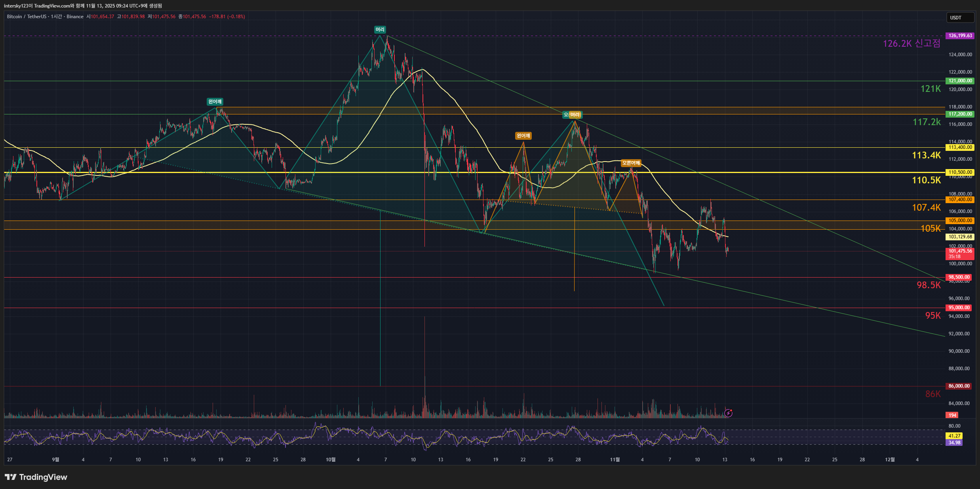Select the green 121,000.00 price tag
Screen dimensions: 980x489
point(960,81)
